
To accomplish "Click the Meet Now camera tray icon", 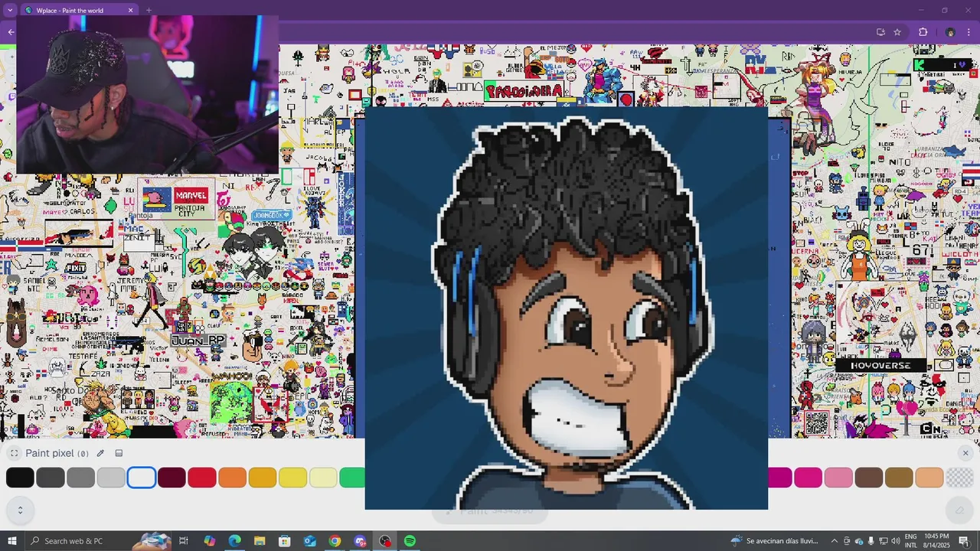I will click(847, 541).
